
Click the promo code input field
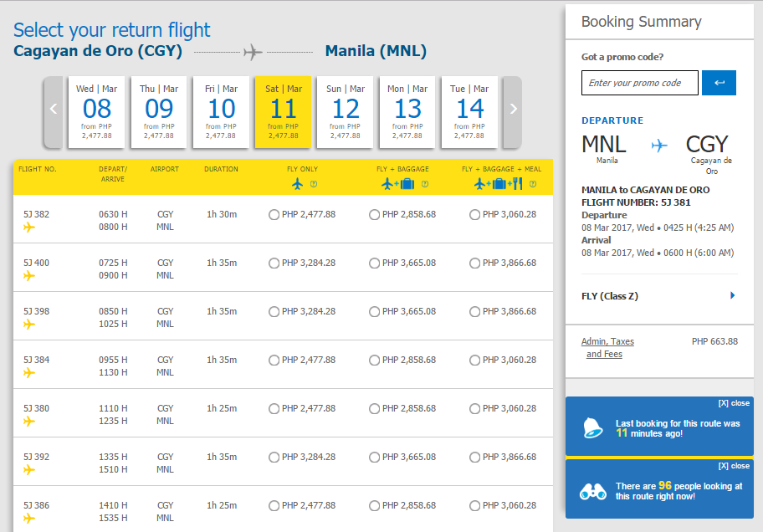(639, 83)
